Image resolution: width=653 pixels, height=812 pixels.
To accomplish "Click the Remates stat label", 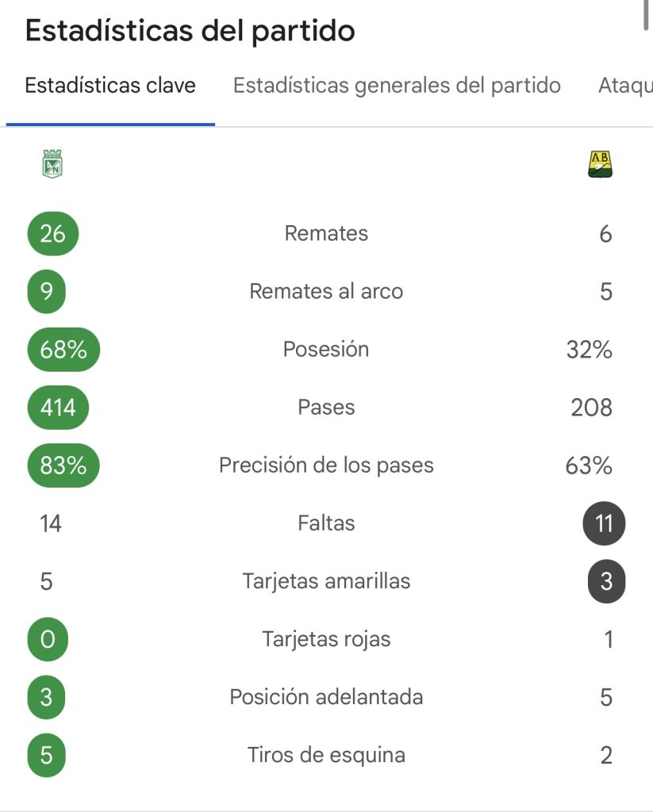I will point(326,234).
